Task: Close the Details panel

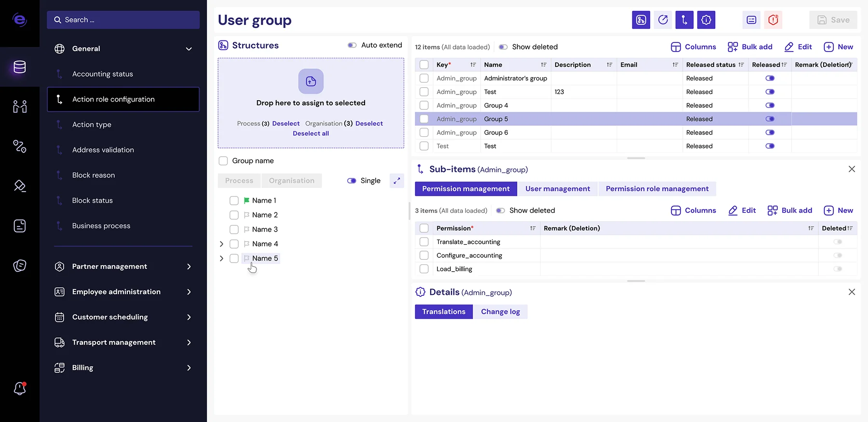Action: (852, 292)
